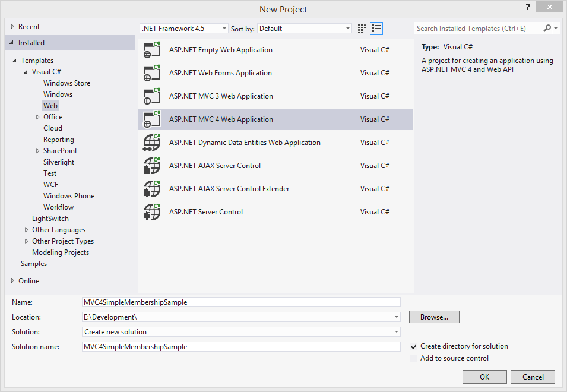Open the .NET Framework version dropdown
This screenshot has width=567, height=392.
pyautogui.click(x=183, y=29)
